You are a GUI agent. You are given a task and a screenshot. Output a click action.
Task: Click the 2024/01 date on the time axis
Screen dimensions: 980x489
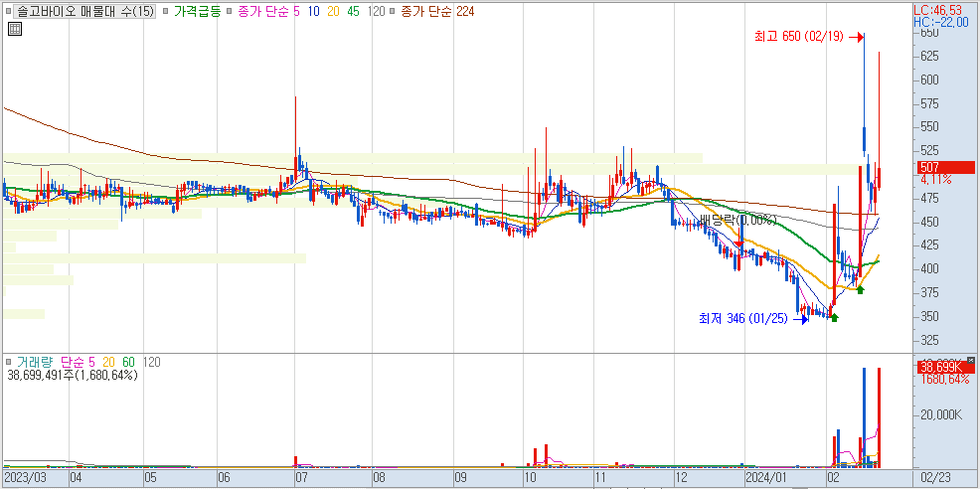[x=766, y=478]
